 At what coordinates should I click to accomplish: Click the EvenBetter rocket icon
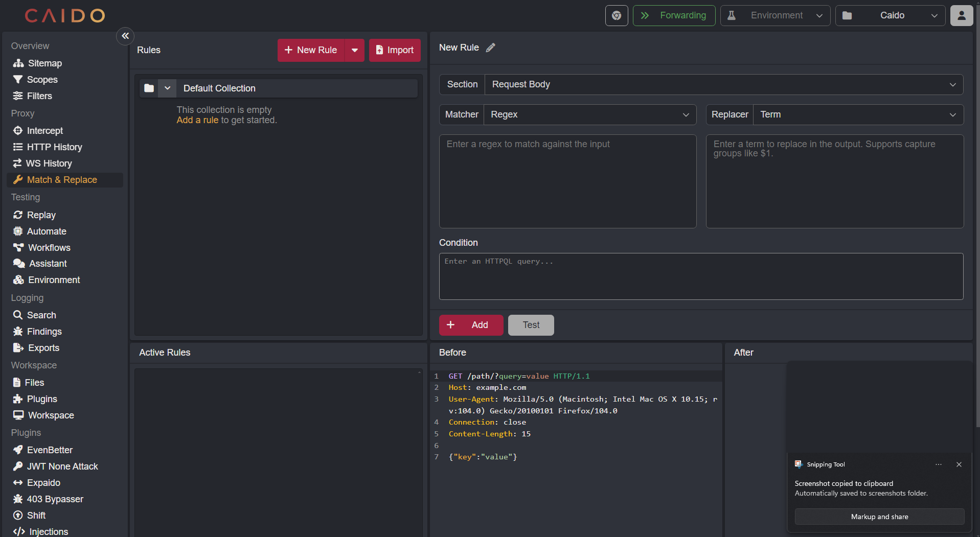tap(18, 450)
